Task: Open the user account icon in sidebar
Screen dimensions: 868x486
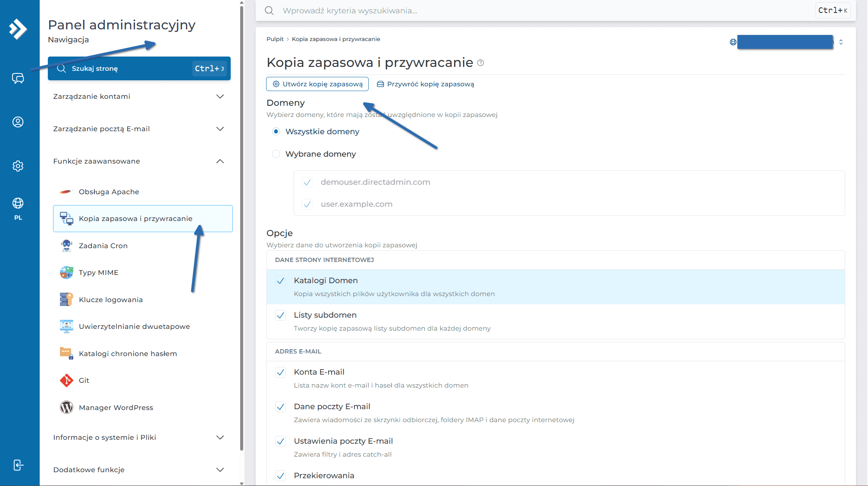Action: tap(18, 122)
